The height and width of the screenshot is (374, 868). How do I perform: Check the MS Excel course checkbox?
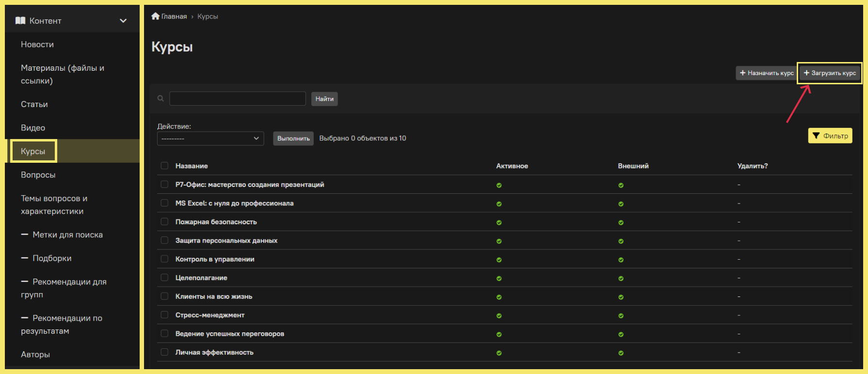[x=164, y=203]
